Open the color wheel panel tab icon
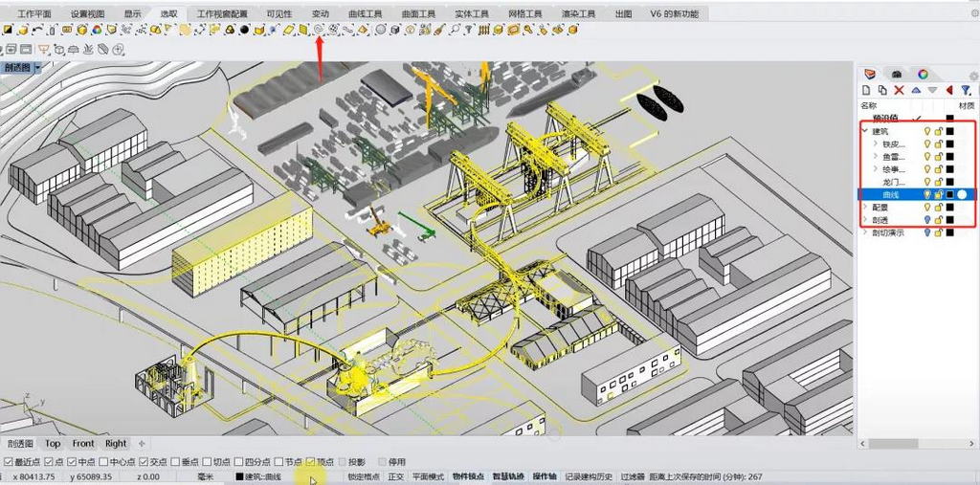980x485 pixels. (923, 73)
